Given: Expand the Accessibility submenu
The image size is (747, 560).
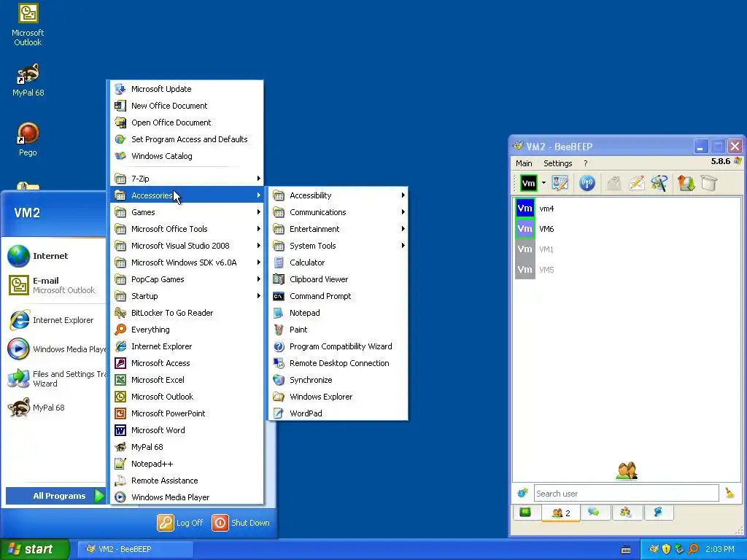Looking at the screenshot, I should click(338, 195).
